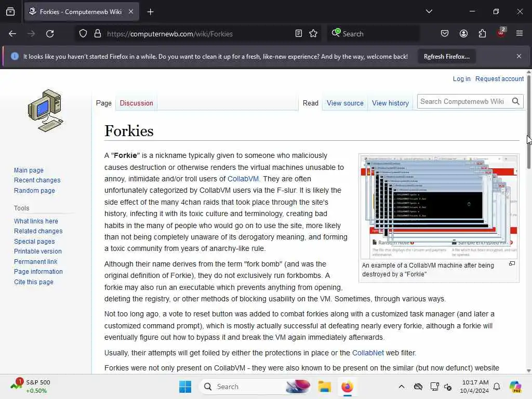532x399 pixels.
Task: Open a Random page
Action: click(34, 191)
